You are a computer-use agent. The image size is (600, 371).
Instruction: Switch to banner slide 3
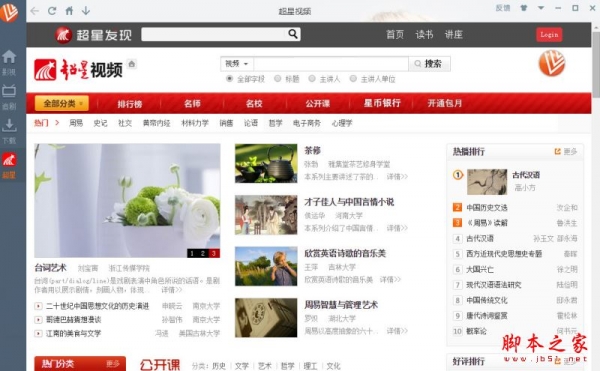click(214, 253)
